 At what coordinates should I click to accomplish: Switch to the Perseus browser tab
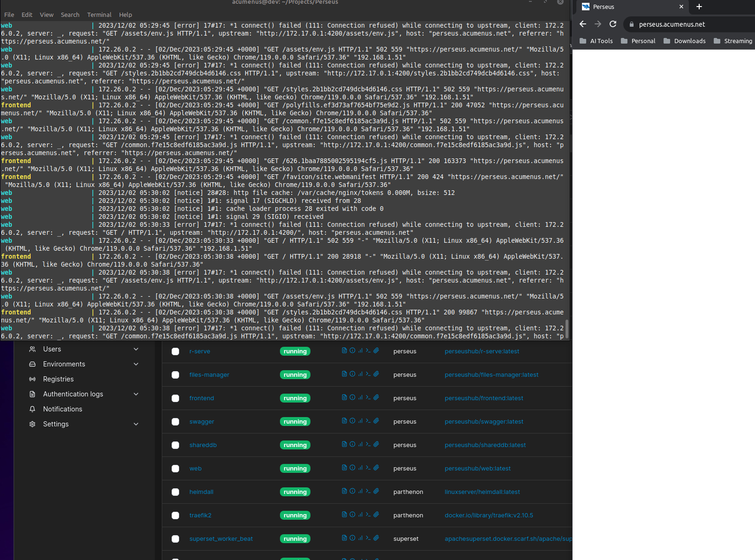tap(632, 7)
